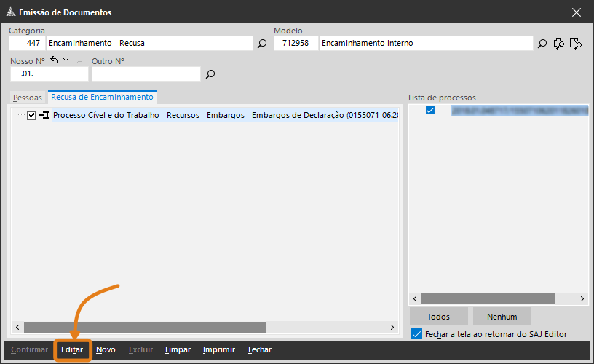The width and height of the screenshot is (594, 364).
Task: Click the small gray icon after Nosso Nº chevron
Action: [x=79, y=60]
